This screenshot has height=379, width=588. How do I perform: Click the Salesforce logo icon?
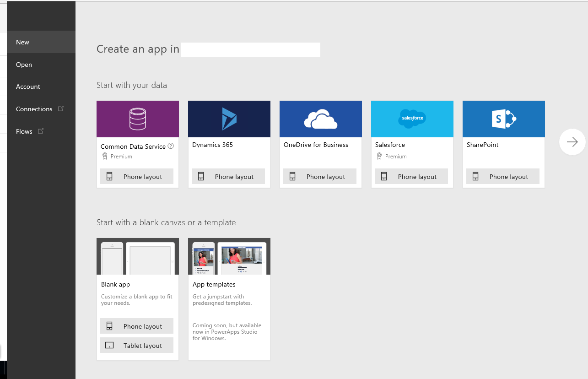412,119
